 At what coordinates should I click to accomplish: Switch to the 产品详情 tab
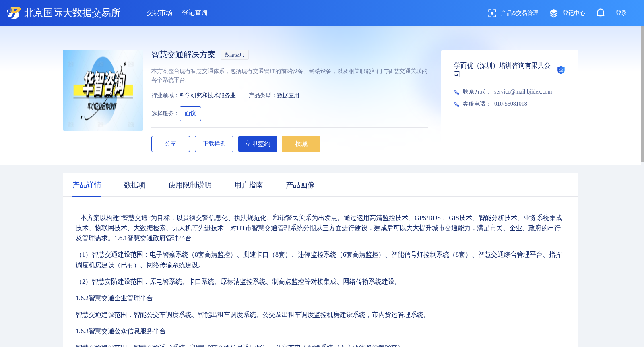[87, 185]
